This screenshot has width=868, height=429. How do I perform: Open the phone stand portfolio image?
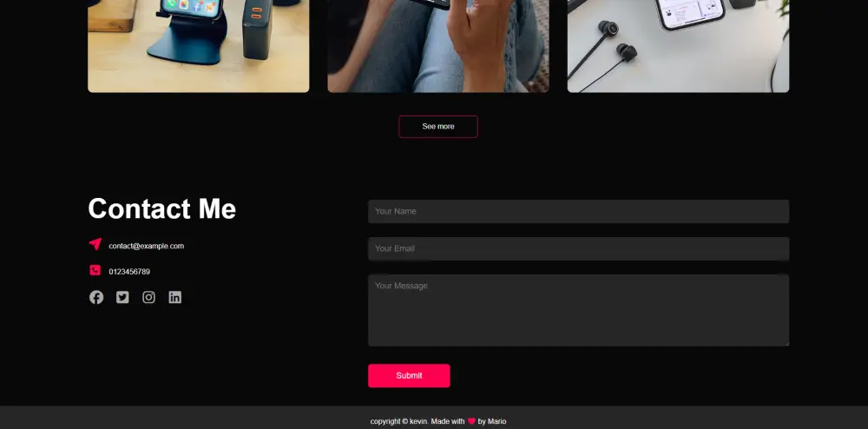199,46
